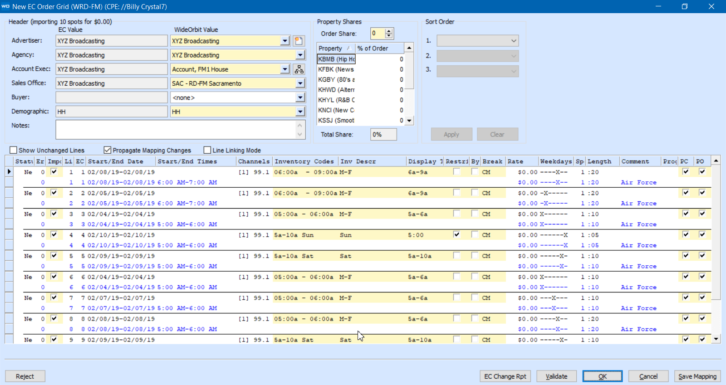This screenshot has width=726, height=385.
Task: Open Account Exec dropdown arrow
Action: (x=285, y=69)
